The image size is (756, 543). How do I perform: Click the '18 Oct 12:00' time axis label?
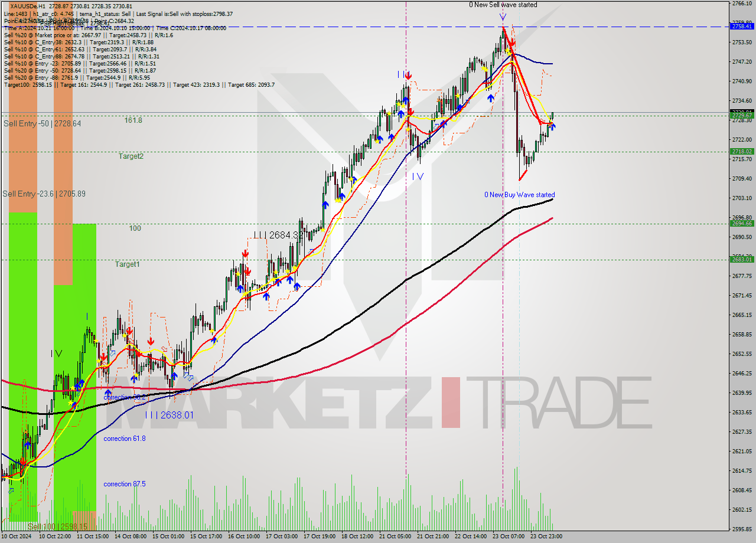coord(357,537)
